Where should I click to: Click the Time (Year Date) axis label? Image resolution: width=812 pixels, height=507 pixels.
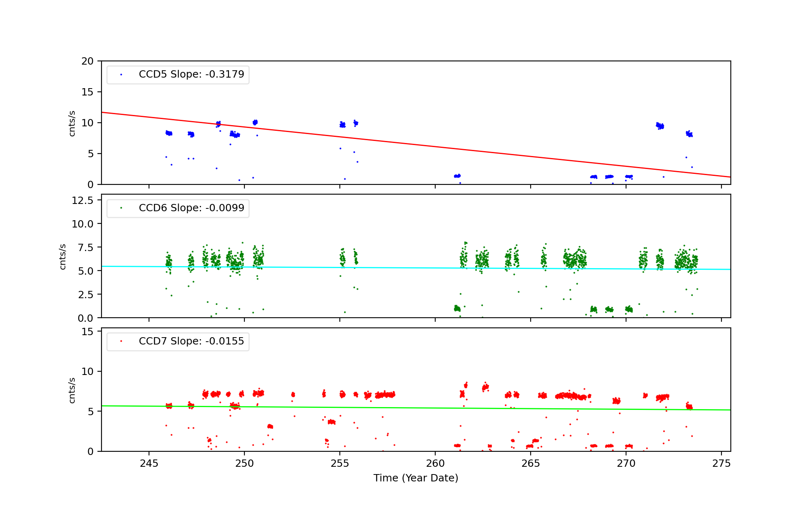416,478
